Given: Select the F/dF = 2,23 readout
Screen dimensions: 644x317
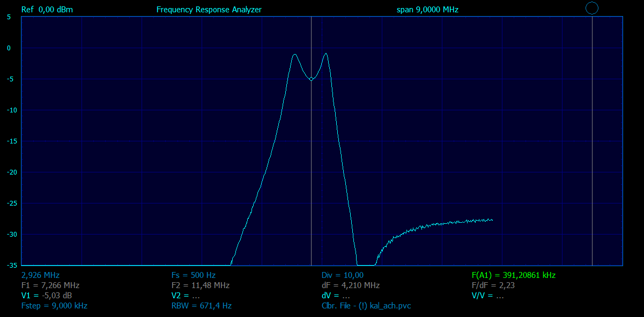Looking at the screenshot, I should click(493, 285).
